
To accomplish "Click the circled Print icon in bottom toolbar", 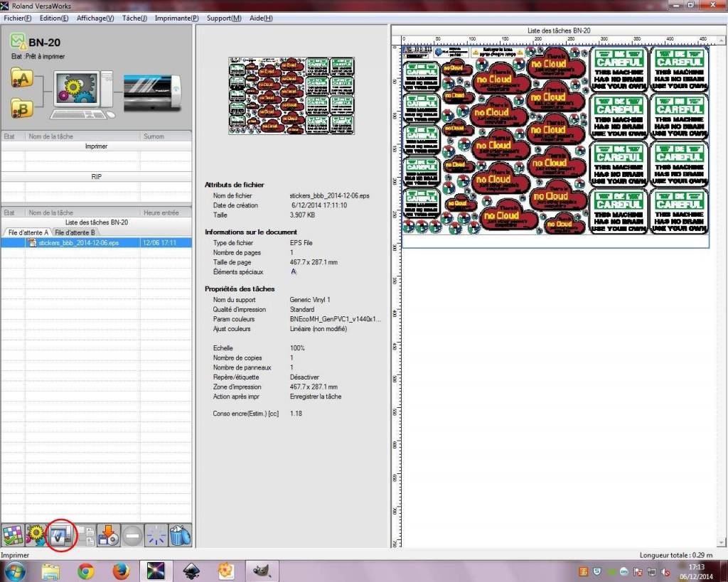I will 60,535.
